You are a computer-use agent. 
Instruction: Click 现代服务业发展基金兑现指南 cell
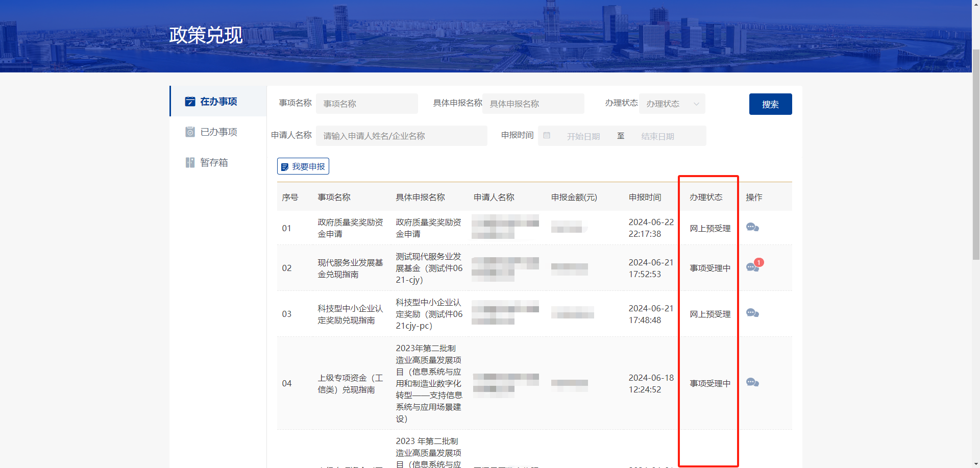pyautogui.click(x=350, y=268)
